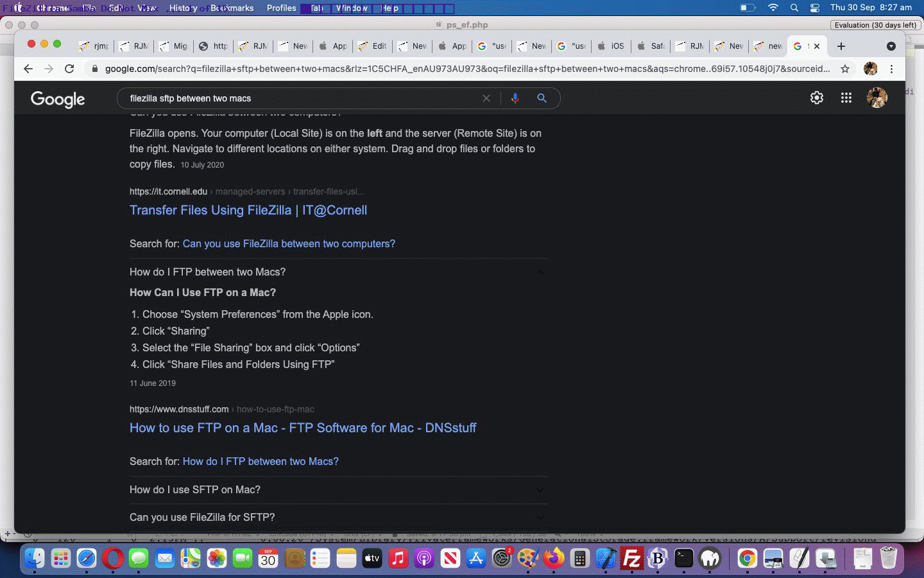Image resolution: width=924 pixels, height=578 pixels.
Task: Open Safari from the Dock
Action: coord(87,558)
